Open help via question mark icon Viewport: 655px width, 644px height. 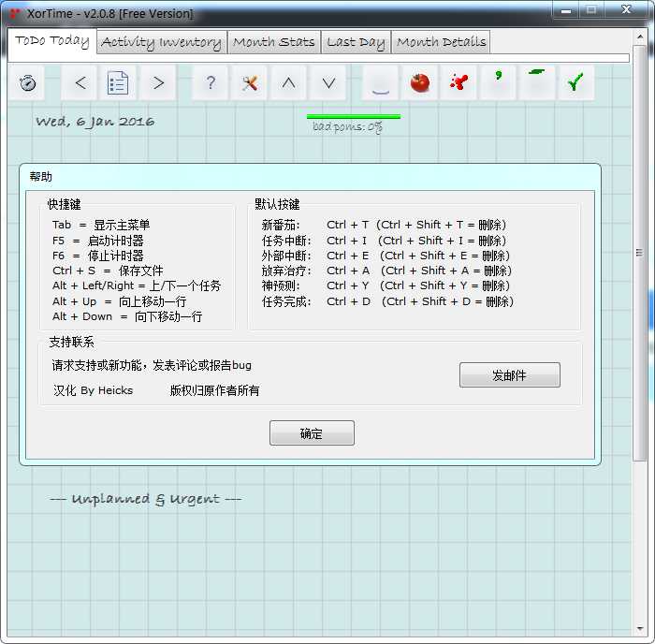point(211,82)
